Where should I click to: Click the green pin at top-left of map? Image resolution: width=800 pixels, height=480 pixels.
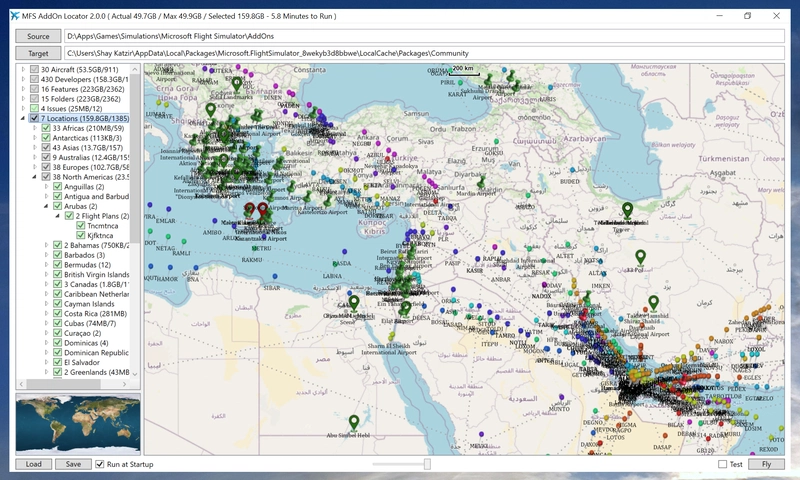pos(210,109)
